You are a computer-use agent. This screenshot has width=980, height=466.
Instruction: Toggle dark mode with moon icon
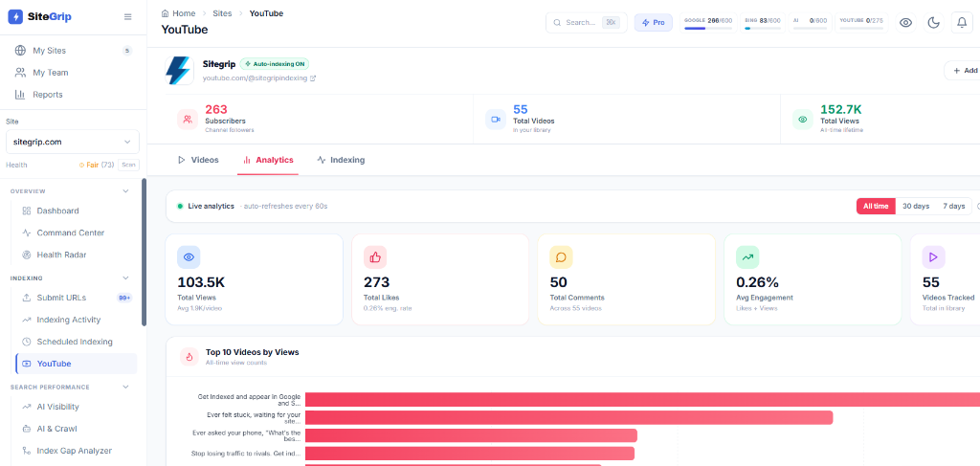click(934, 23)
